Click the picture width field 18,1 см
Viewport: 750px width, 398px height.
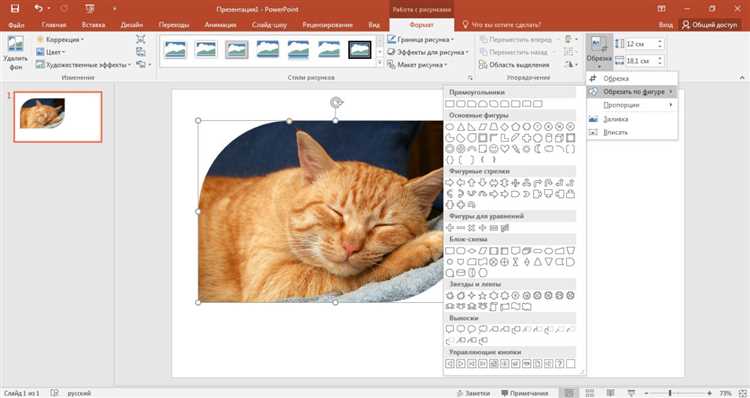coord(644,61)
